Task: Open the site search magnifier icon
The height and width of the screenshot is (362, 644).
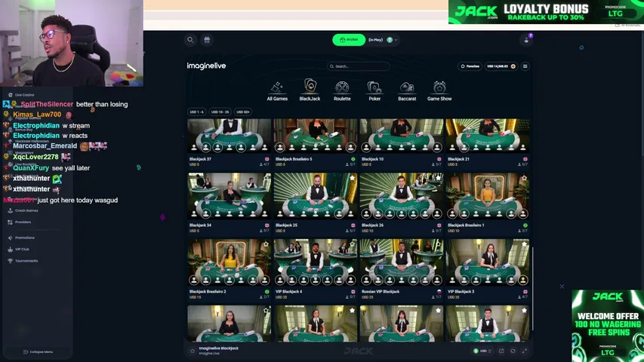Action: click(x=190, y=40)
